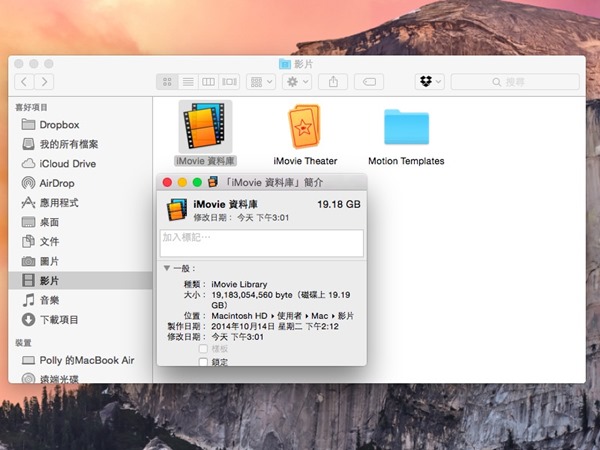This screenshot has width=600, height=450.
Task: Click the Share button in the toolbar
Action: click(x=333, y=82)
